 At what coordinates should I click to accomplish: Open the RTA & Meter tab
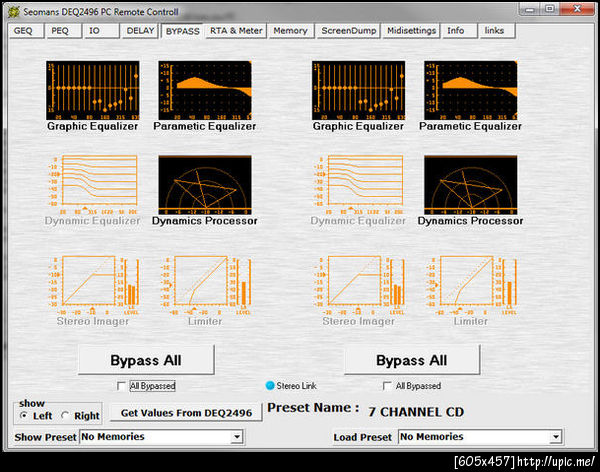(236, 31)
